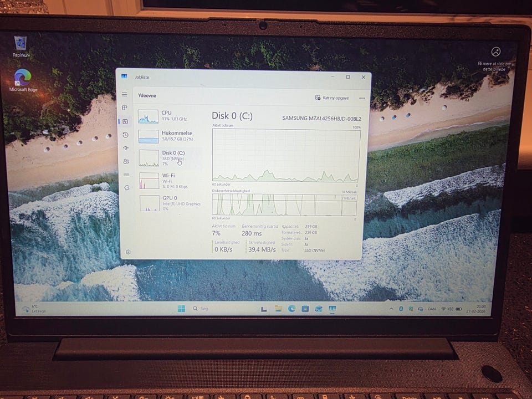Open the Processes page icon in sidebar
The height and width of the screenshot is (399, 532).
pyautogui.click(x=125, y=108)
